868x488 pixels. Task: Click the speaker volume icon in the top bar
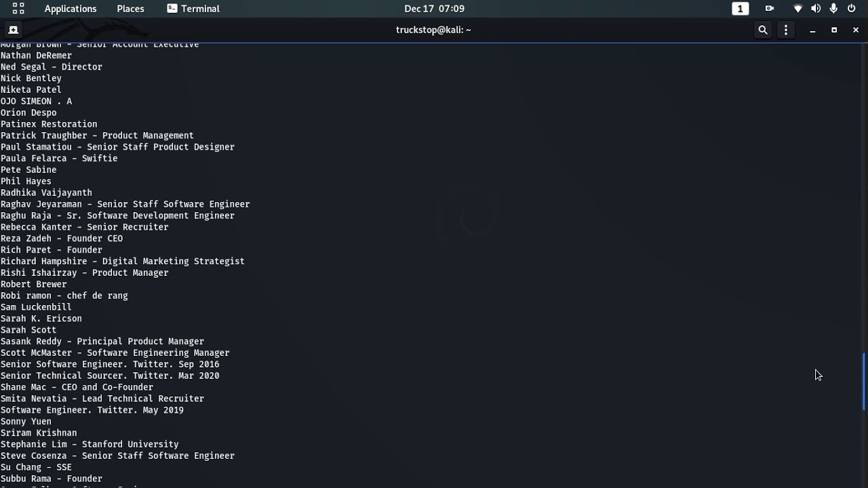point(815,9)
